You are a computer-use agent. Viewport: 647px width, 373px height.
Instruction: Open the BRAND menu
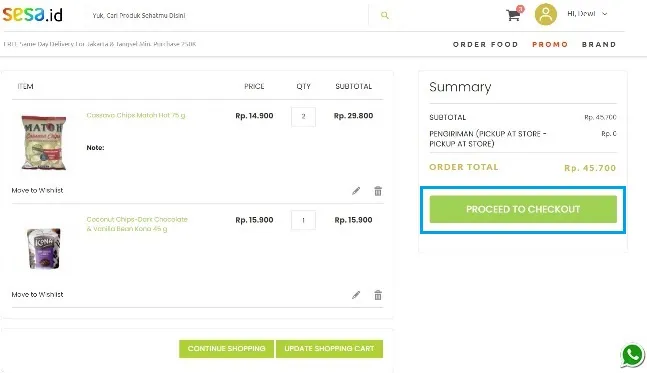tap(599, 44)
